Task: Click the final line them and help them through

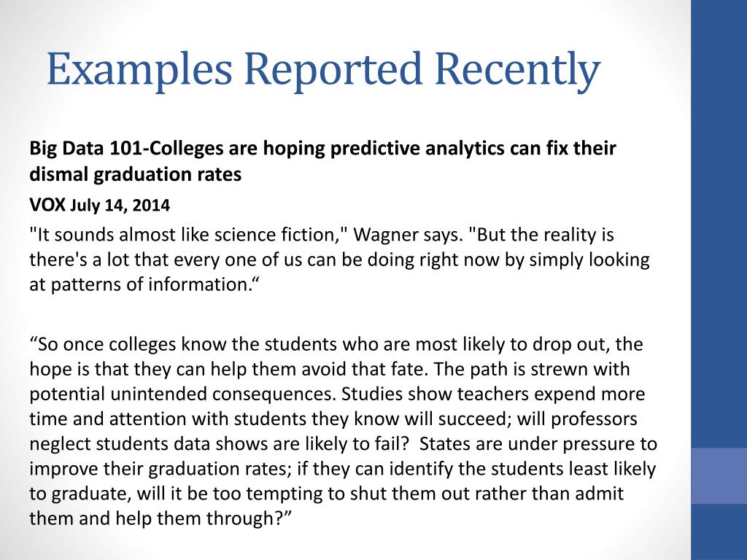Action: pos(160,518)
